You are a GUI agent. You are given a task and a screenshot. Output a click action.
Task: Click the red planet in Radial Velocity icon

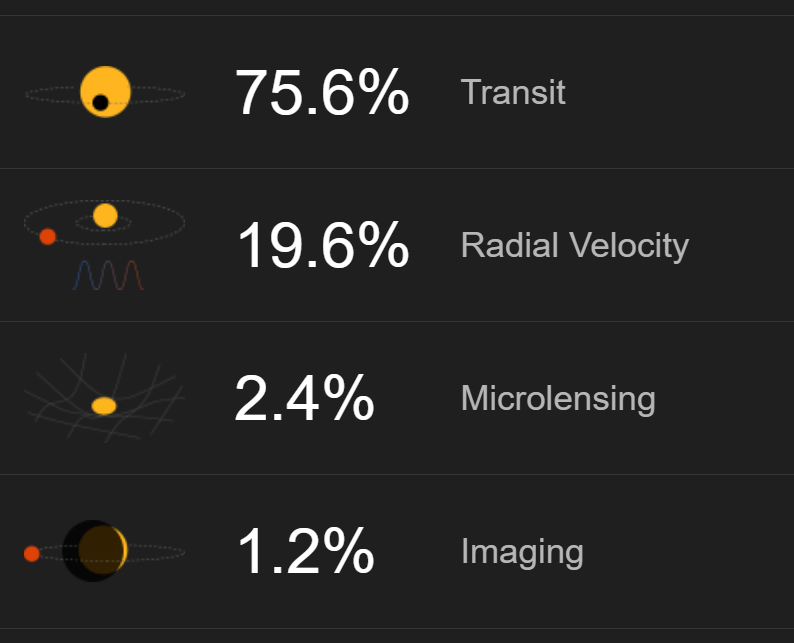pos(48,236)
